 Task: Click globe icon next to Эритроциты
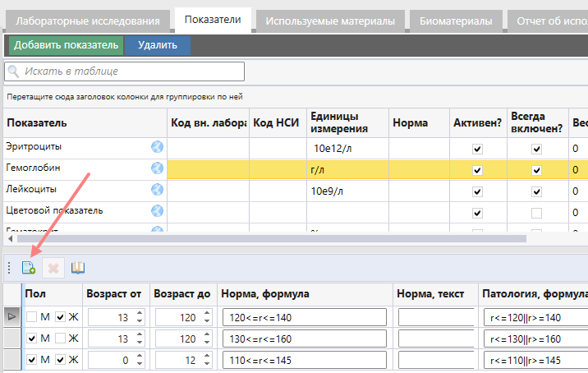[157, 147]
